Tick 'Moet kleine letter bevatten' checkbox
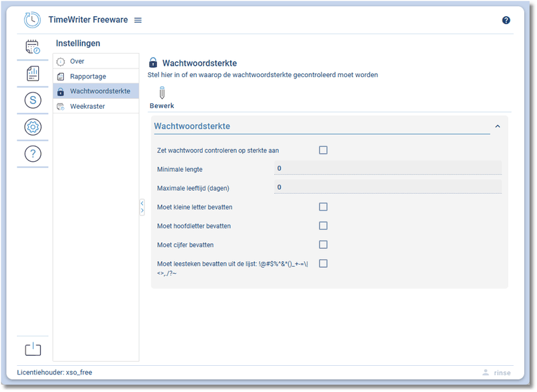Screen dimensions: 537x392 pos(323,207)
